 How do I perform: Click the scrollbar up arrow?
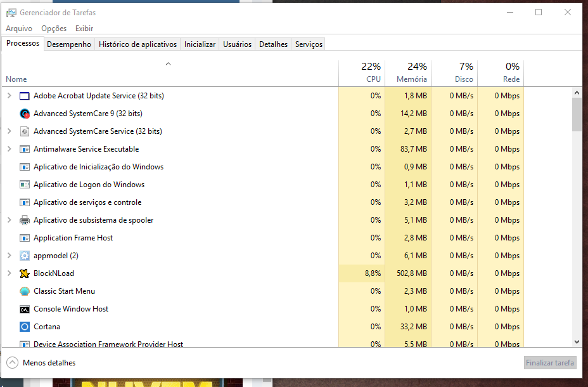point(577,93)
